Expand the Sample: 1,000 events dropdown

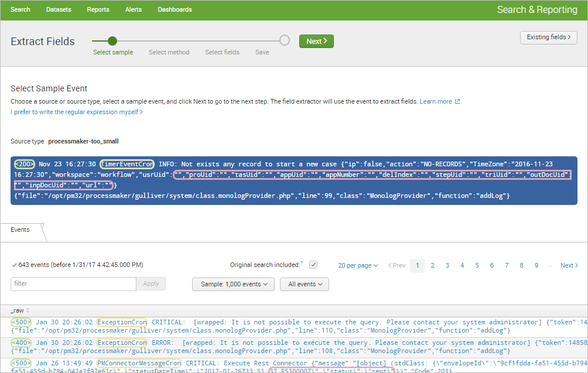click(233, 284)
